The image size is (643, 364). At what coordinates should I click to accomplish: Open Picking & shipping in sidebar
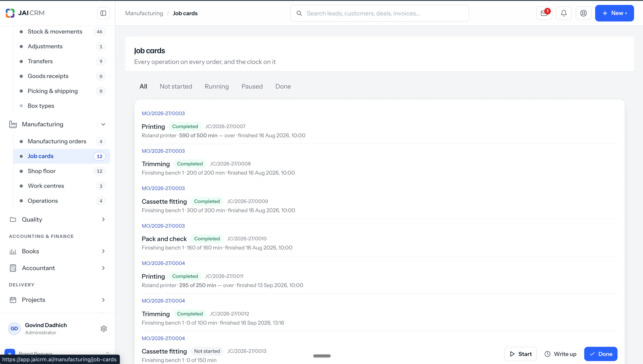point(62,91)
